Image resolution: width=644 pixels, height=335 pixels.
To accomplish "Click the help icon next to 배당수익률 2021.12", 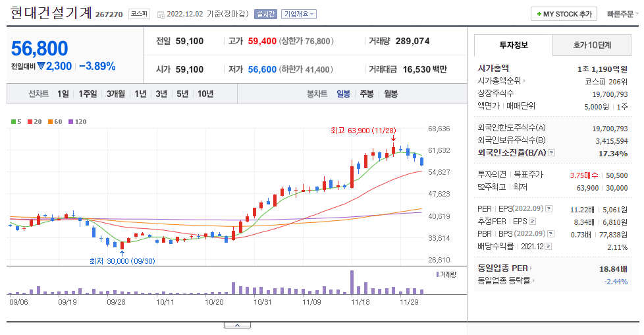I will click(549, 247).
